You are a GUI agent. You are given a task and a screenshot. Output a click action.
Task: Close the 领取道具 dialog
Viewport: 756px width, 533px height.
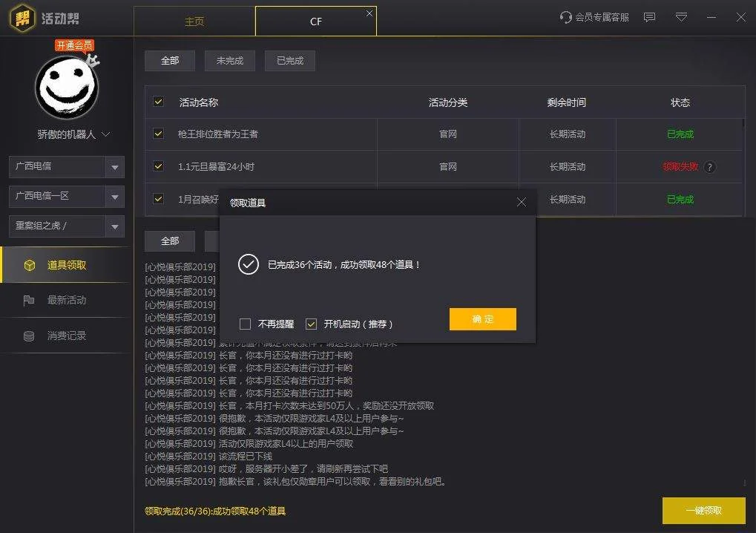(x=522, y=202)
